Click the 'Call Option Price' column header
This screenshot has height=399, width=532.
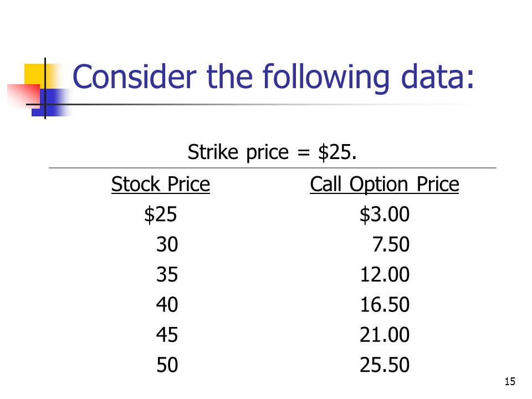pos(385,185)
